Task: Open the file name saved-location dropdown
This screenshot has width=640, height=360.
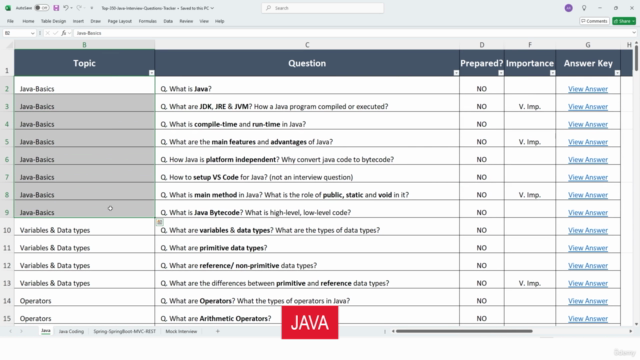Action: [x=212, y=8]
